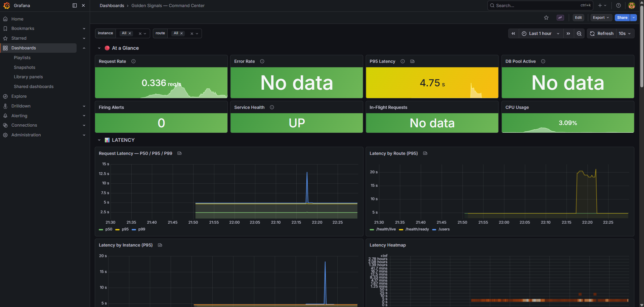644x307 pixels.
Task: Open the help menu icon
Action: (x=618, y=5)
